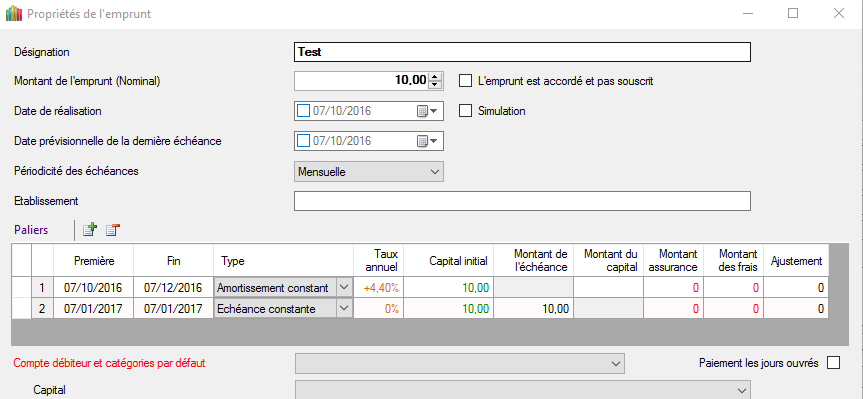Open Compte débiteur et catégories dropdown
The width and height of the screenshot is (863, 399).
pos(460,363)
